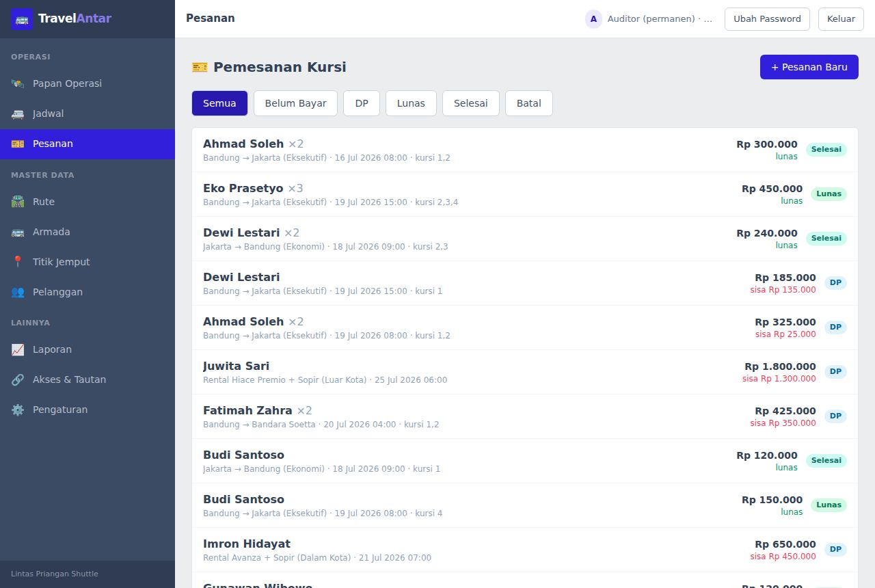Click the Laporan chart icon

click(x=18, y=349)
